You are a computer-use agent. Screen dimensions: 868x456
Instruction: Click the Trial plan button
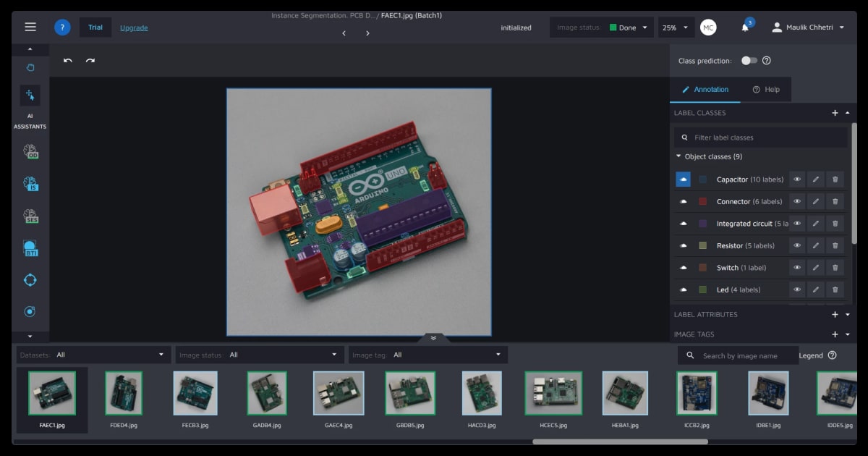[x=95, y=28]
